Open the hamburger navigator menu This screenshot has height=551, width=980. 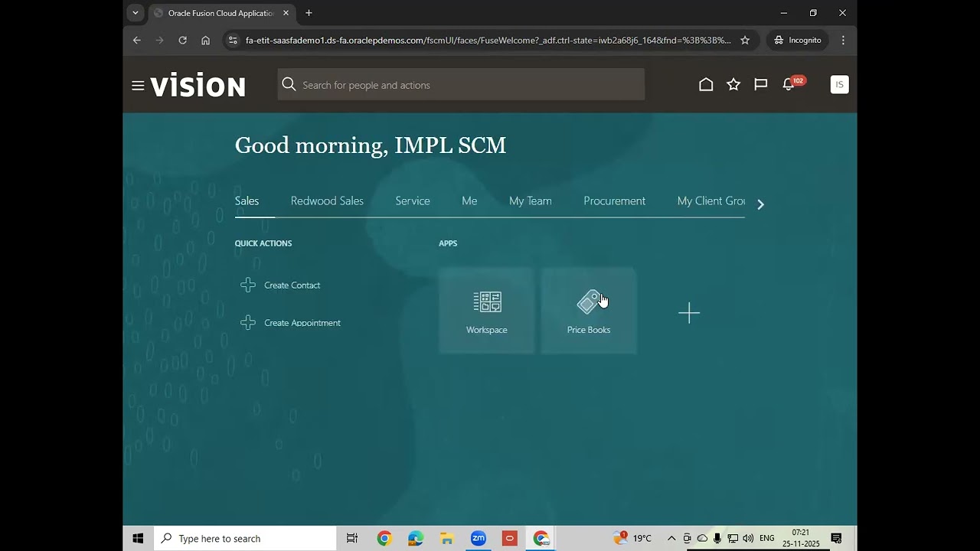(x=138, y=86)
